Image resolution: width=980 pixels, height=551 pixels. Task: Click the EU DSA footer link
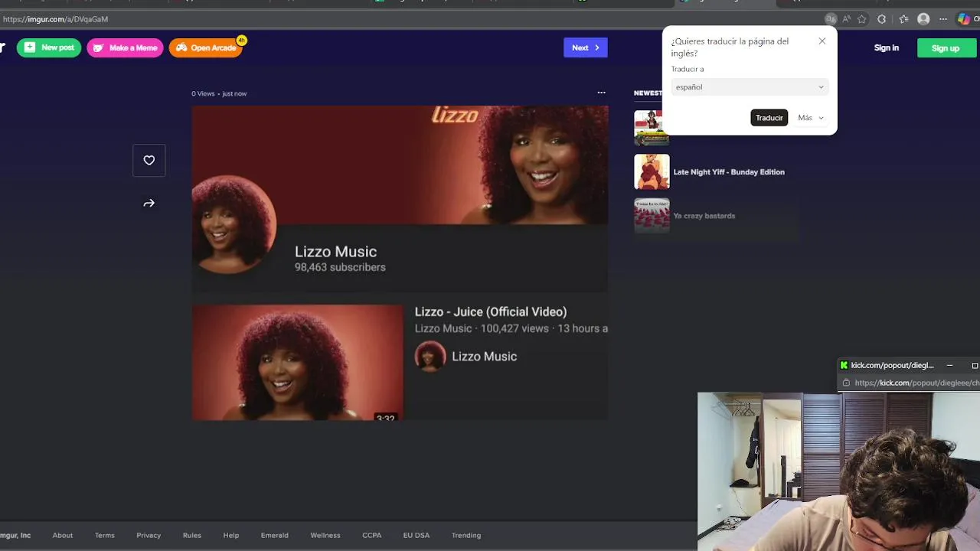(416, 536)
